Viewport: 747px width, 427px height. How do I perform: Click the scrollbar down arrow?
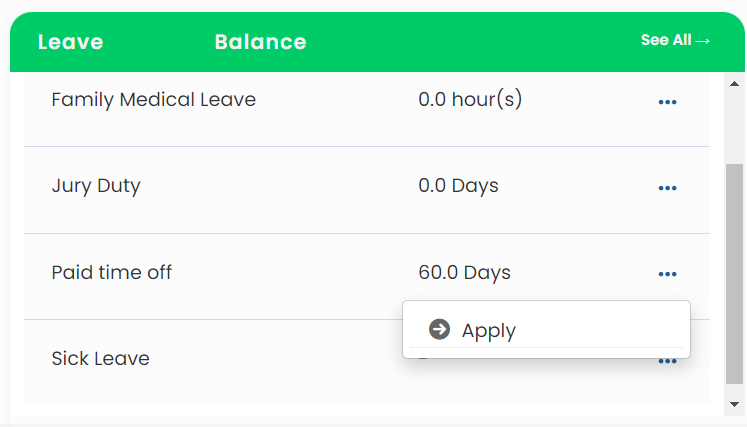coord(734,405)
